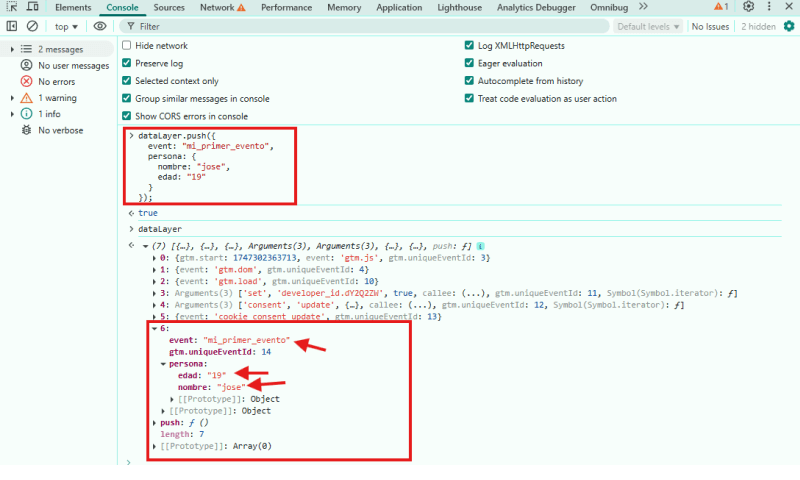The height and width of the screenshot is (480, 800).
Task: Uncheck the Preserve log checkbox
Action: click(127, 63)
